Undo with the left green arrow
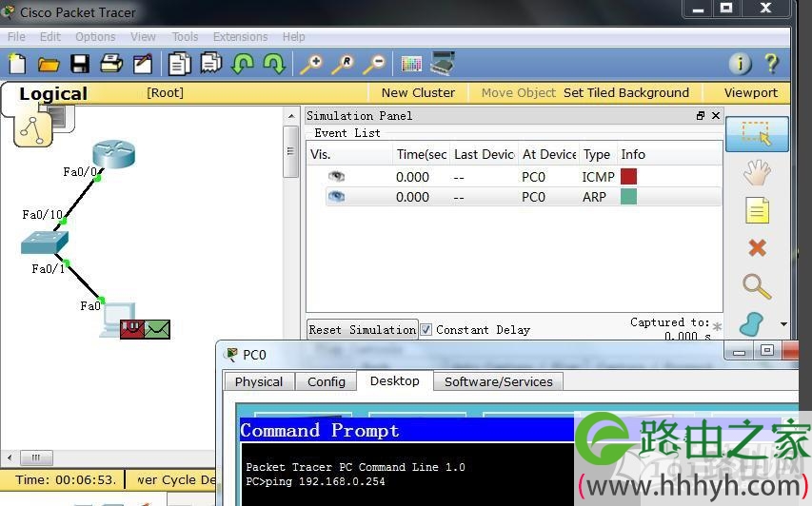The width and height of the screenshot is (812, 506). (243, 64)
